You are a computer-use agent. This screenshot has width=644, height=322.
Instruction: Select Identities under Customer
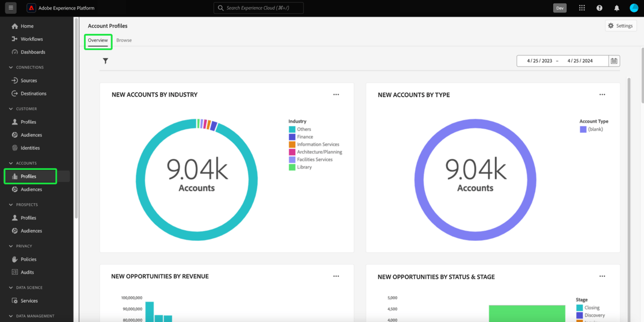pos(30,148)
